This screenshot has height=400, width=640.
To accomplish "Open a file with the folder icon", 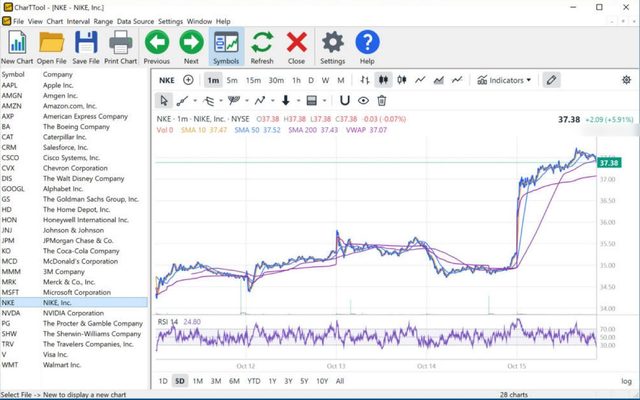I will tap(51, 47).
